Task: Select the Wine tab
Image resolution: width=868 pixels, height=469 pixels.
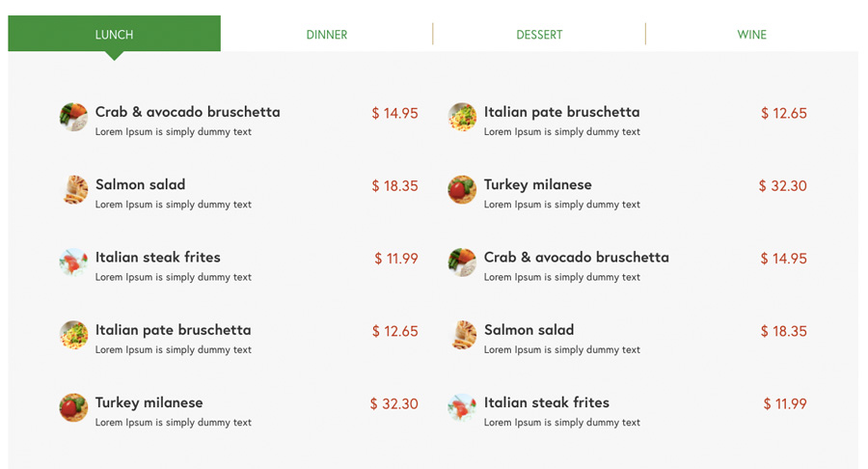Action: pyautogui.click(x=751, y=35)
